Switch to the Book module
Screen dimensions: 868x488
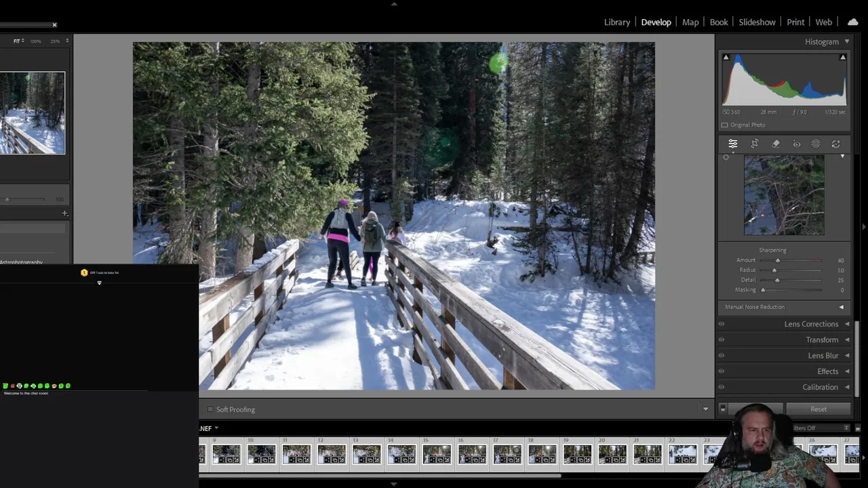coord(719,22)
